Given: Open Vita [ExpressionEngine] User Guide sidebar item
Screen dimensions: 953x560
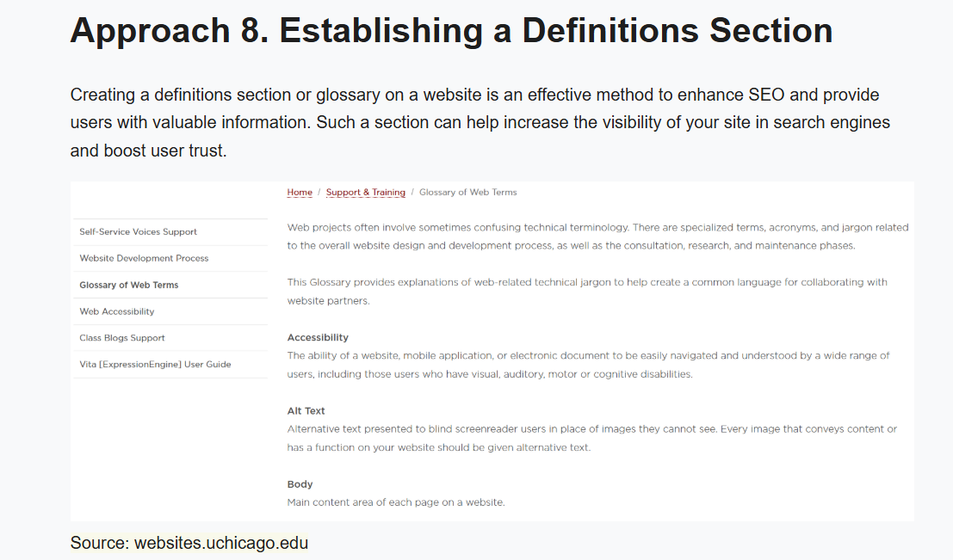Looking at the screenshot, I should click(155, 365).
